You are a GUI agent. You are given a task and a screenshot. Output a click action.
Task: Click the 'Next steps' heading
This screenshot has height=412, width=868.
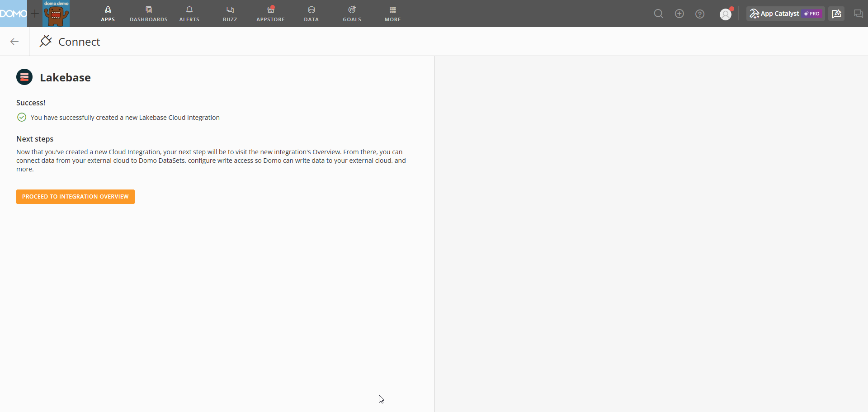click(35, 139)
